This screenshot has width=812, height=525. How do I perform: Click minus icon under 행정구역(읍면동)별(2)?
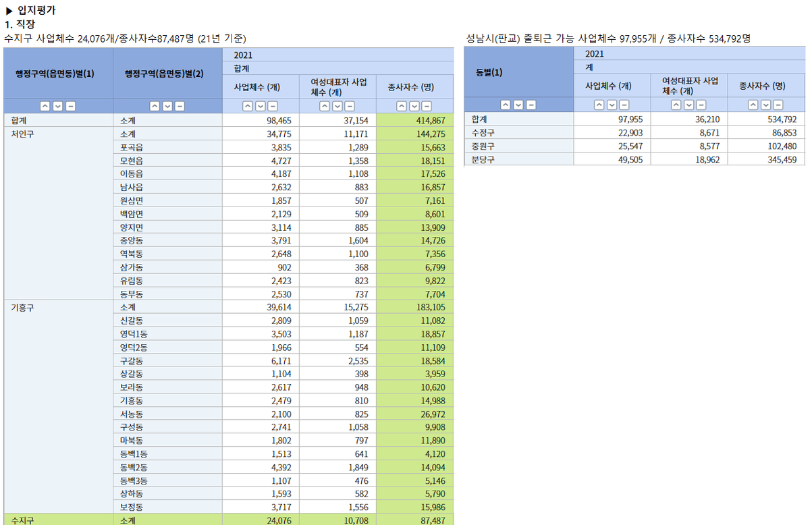(x=180, y=106)
